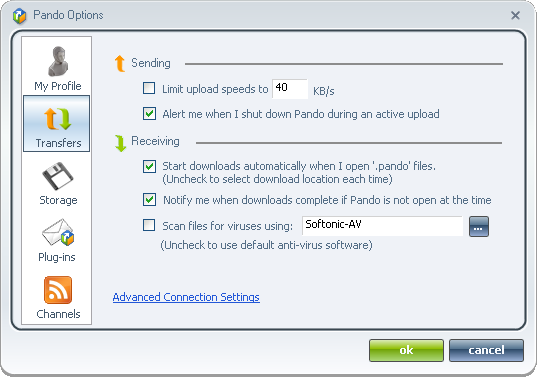Browse for anti-virus program with ellipsis button
The width and height of the screenshot is (537, 377).
tap(479, 226)
